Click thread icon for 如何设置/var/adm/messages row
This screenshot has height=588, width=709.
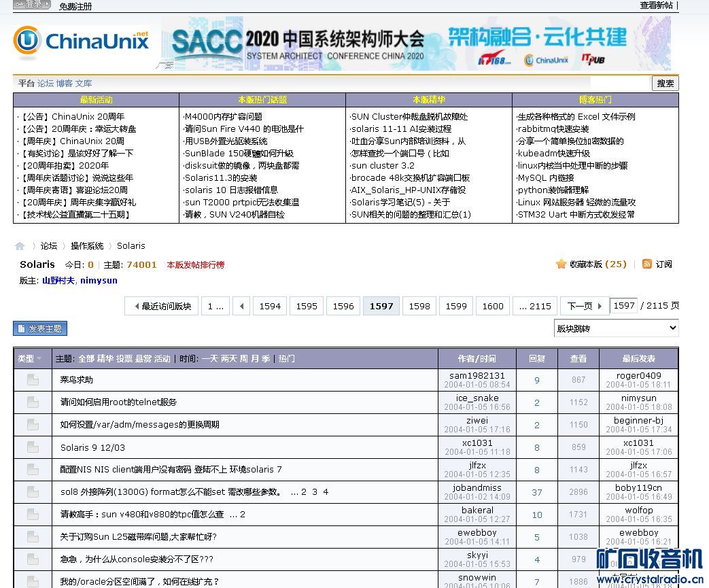tap(33, 425)
